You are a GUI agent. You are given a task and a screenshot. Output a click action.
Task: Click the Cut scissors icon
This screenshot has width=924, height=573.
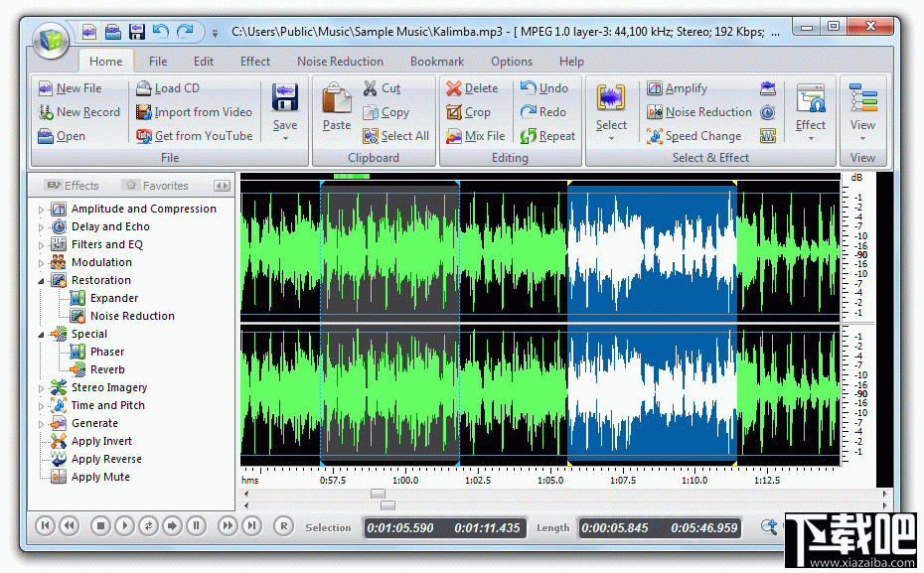pos(371,88)
